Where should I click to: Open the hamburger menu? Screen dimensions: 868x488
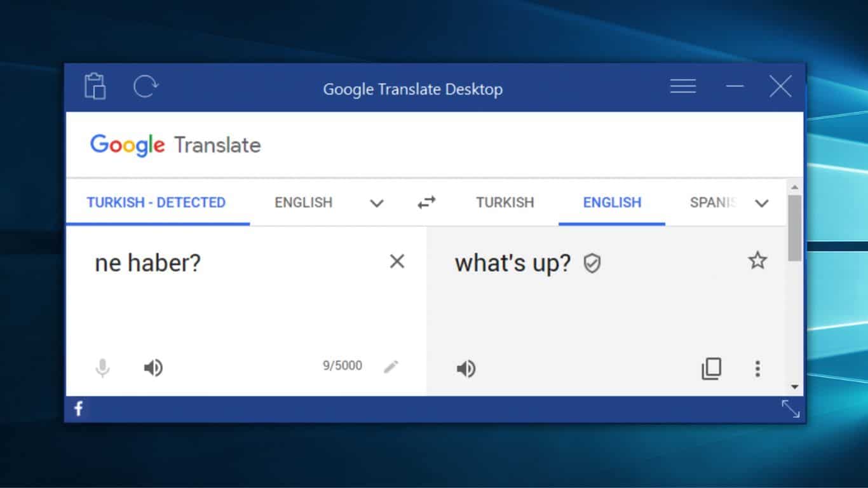pos(682,86)
